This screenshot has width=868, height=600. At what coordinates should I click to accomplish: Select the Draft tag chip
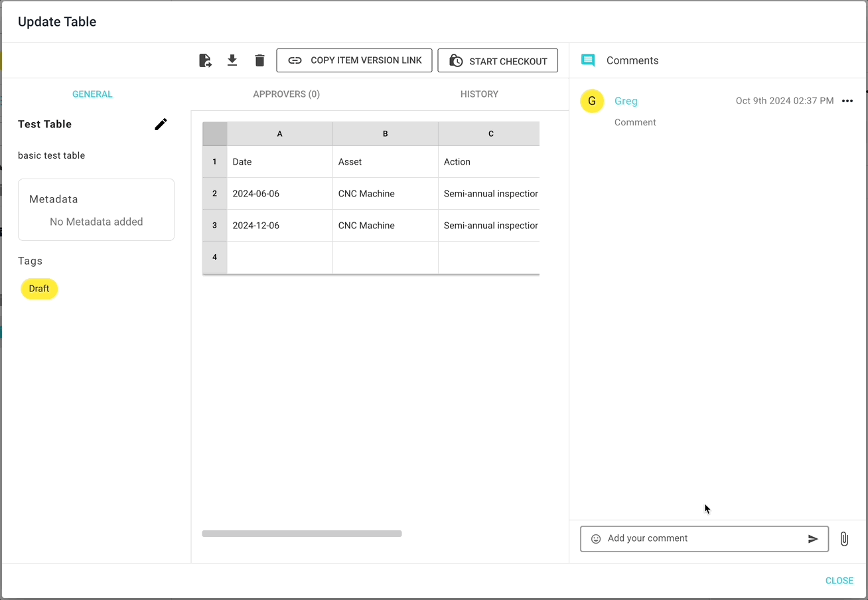tap(39, 289)
